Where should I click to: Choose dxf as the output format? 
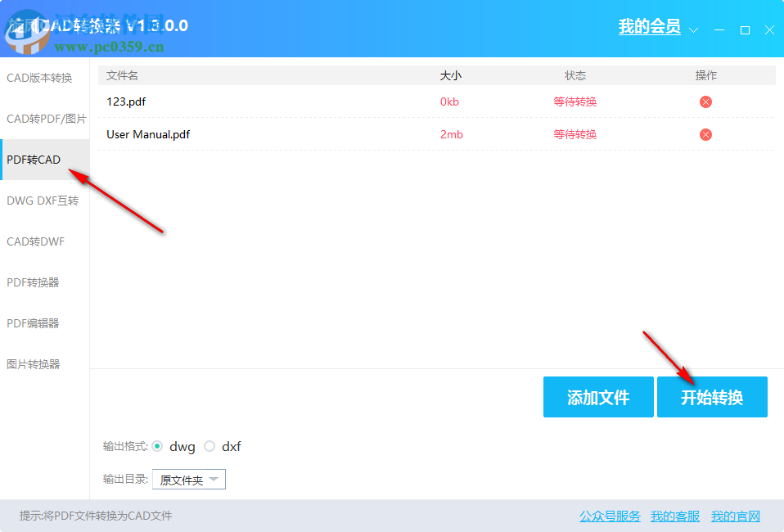pyautogui.click(x=210, y=446)
